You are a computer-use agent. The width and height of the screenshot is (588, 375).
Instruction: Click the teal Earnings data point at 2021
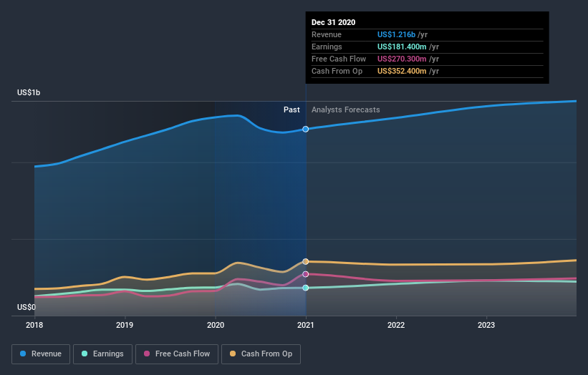(306, 288)
